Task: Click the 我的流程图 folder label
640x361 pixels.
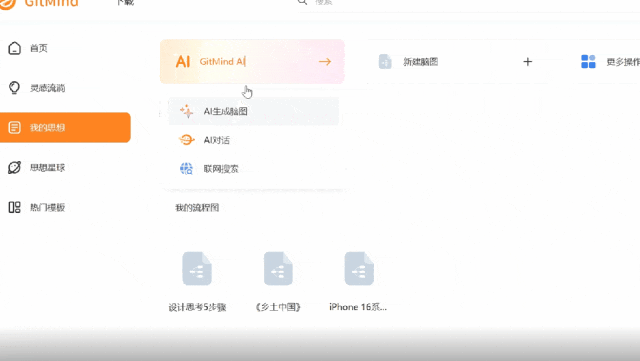Action: [x=197, y=208]
